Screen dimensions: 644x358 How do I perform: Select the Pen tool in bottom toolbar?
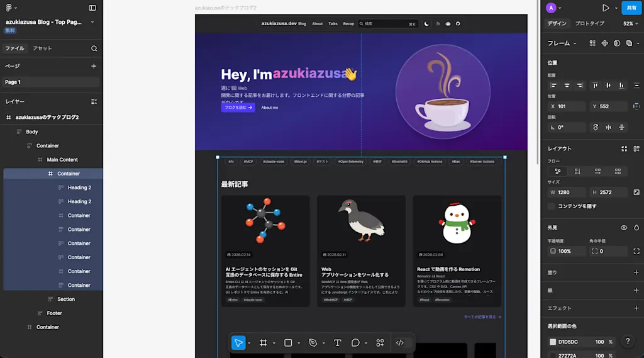point(313,343)
